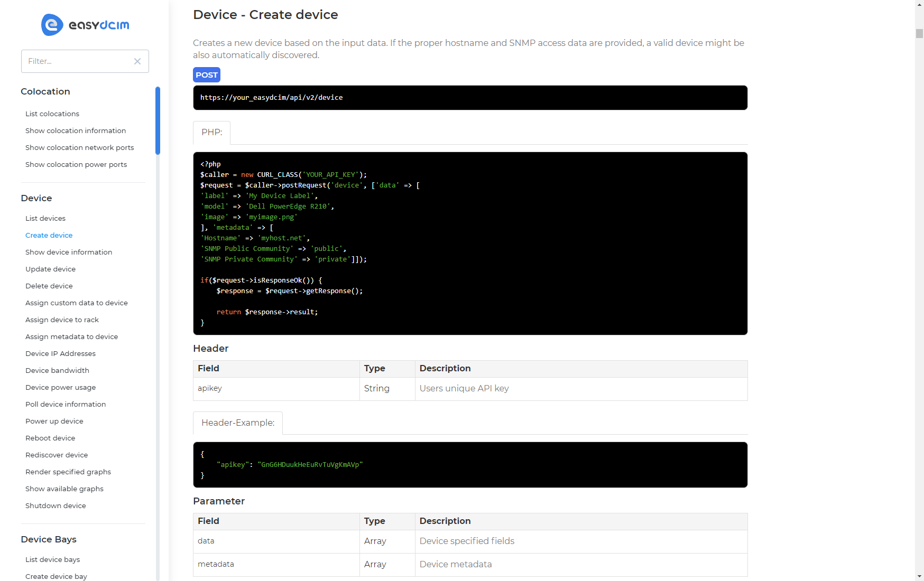This screenshot has height=581, width=924.
Task: Select Reboot device entry
Action: click(x=50, y=438)
